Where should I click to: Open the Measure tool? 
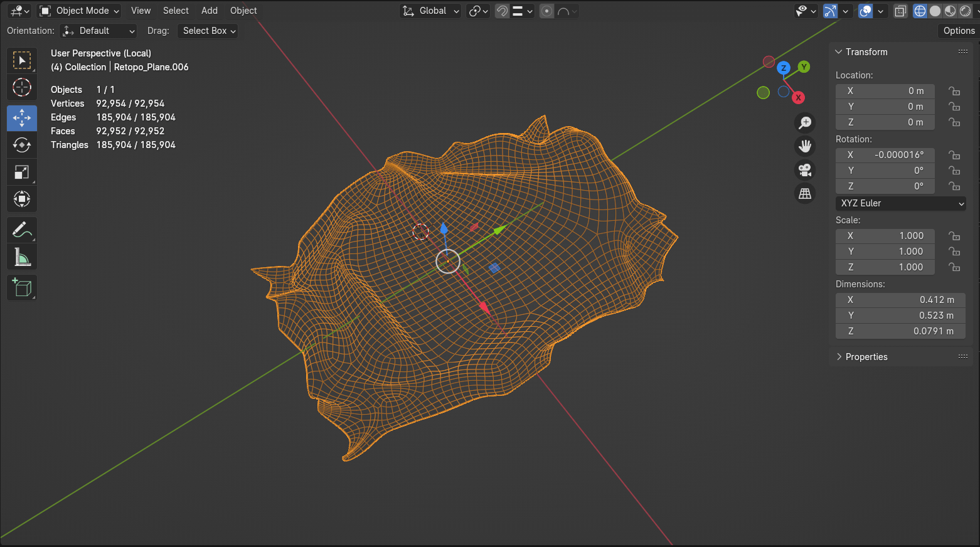tap(22, 257)
